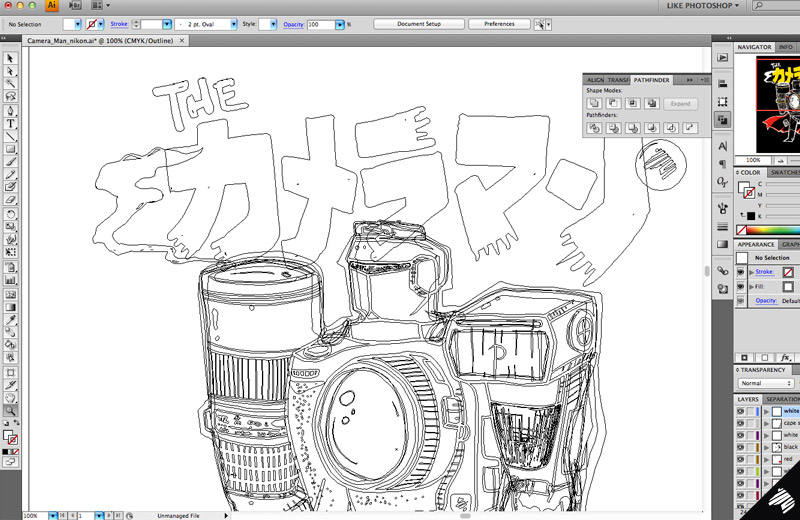Select the Type tool
Viewport: 800px width, 520px height.
click(10, 124)
